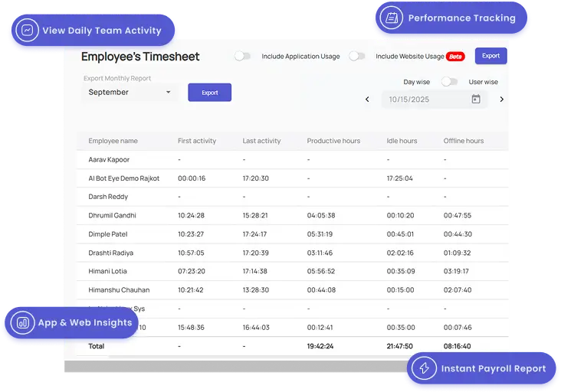Click the dropdown arrow beside September

coord(169,93)
